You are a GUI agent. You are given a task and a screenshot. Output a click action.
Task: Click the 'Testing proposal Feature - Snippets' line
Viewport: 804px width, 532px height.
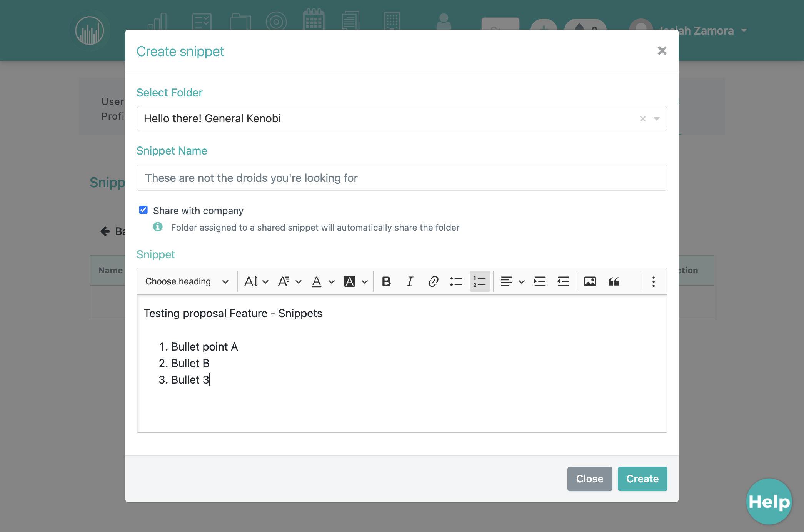click(x=233, y=313)
